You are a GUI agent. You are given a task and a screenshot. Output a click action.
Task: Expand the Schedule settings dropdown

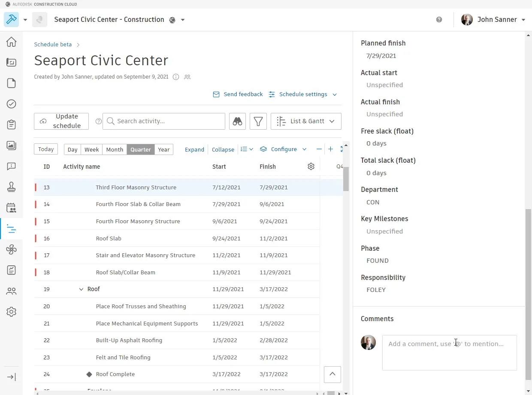click(x=303, y=94)
